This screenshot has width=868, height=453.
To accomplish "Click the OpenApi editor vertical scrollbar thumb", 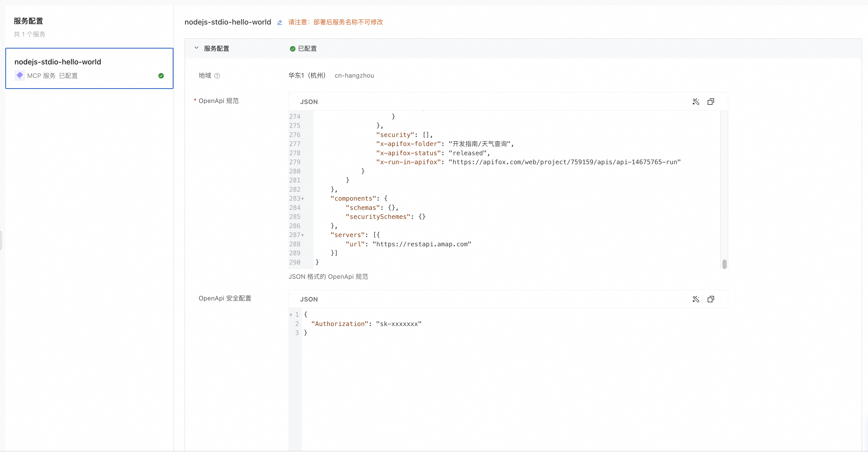I will (x=724, y=264).
